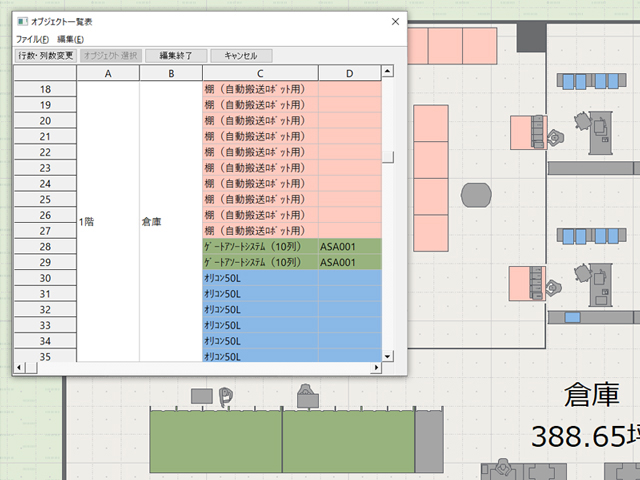
Task: Click the オブジェクト一覧表 window title icon
Action: [22, 20]
